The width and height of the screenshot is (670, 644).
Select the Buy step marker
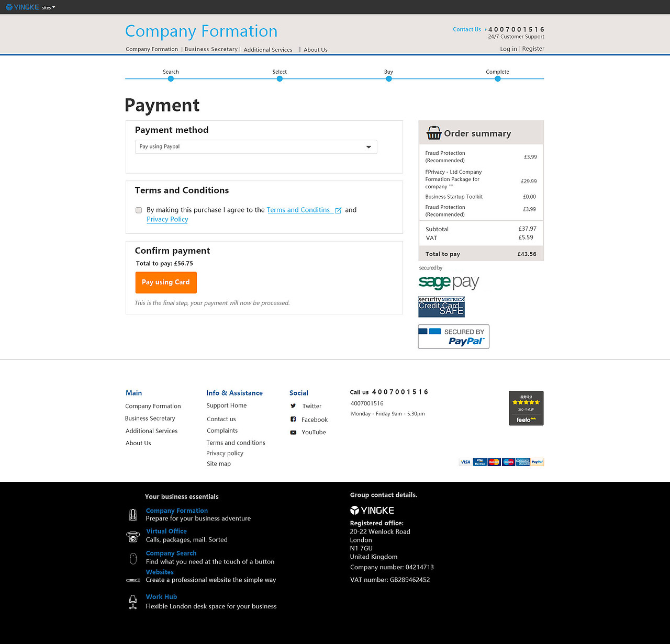388,78
